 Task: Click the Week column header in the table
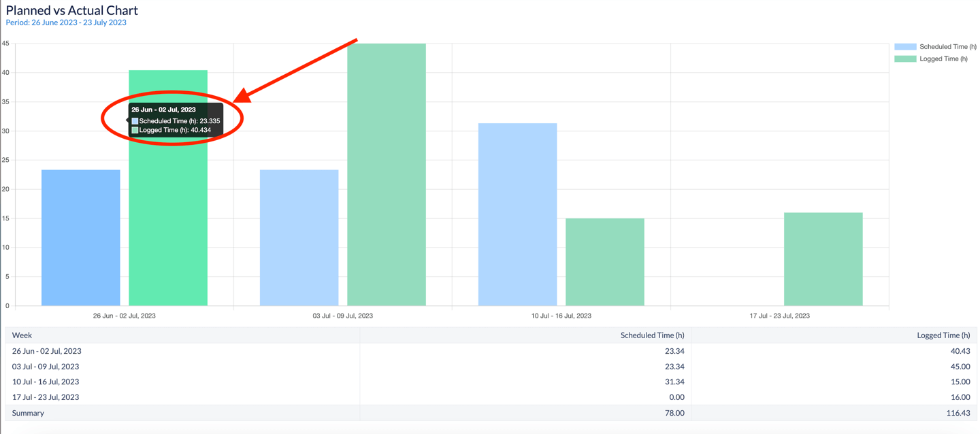(x=22, y=335)
